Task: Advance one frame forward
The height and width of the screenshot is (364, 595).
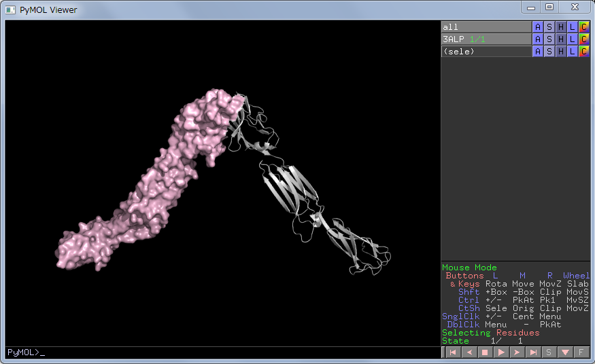Action: 517,352
